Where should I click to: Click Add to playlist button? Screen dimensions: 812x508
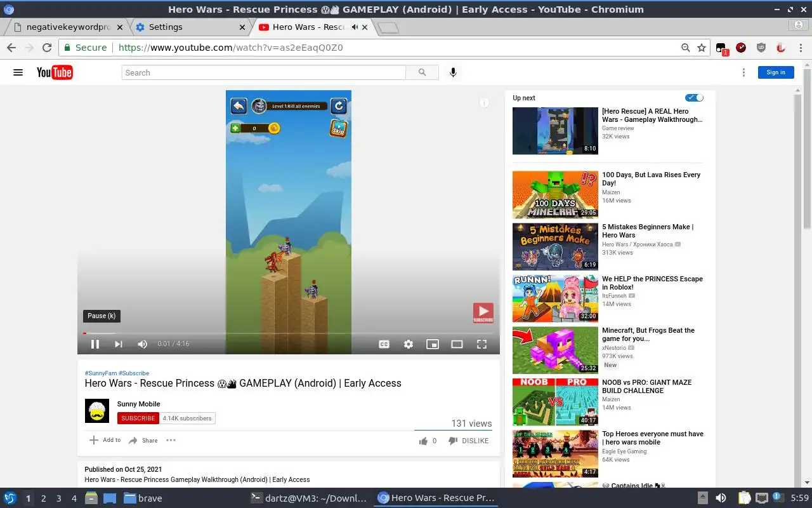coord(105,440)
